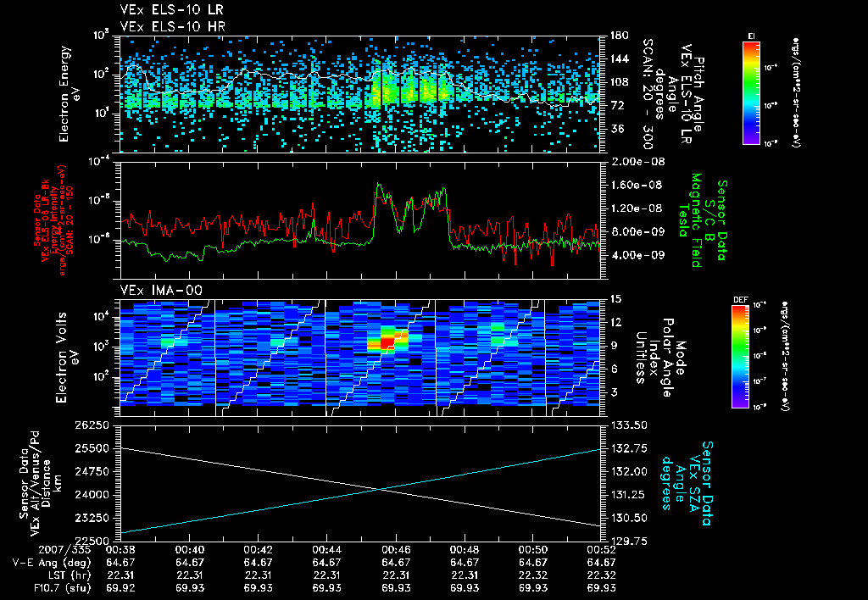
Task: Click the "Mode Polar Angle Index Unitless" label
Action: pos(659,358)
